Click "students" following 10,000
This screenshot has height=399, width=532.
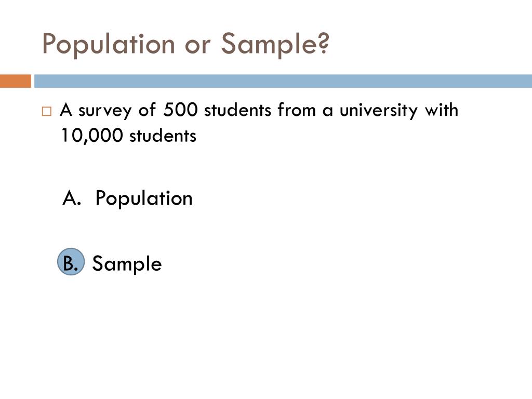(x=163, y=136)
